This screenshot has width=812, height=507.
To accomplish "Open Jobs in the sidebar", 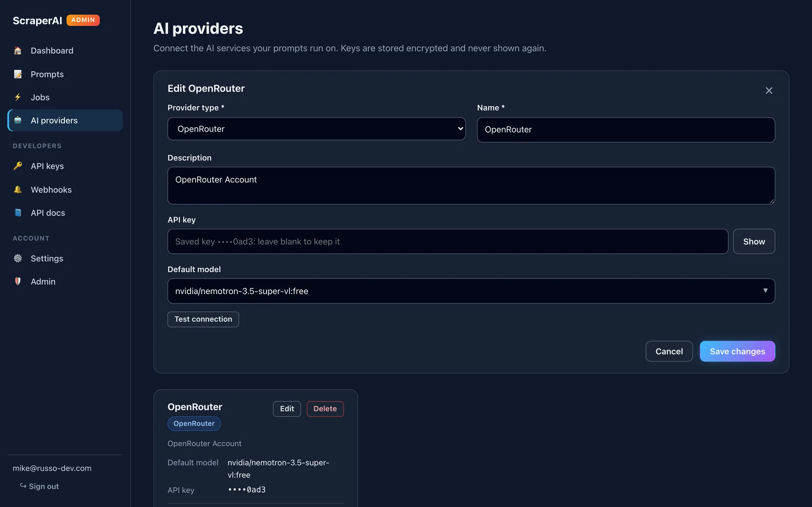I will tap(65, 97).
